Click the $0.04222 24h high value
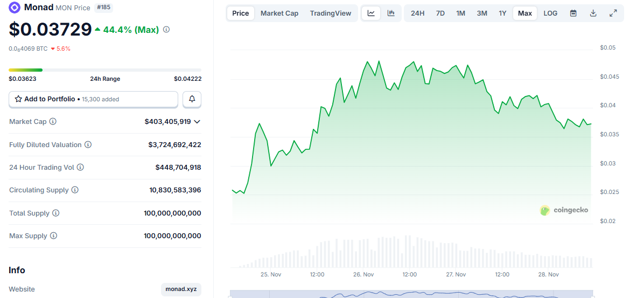This screenshot has width=644, height=298. (x=188, y=79)
